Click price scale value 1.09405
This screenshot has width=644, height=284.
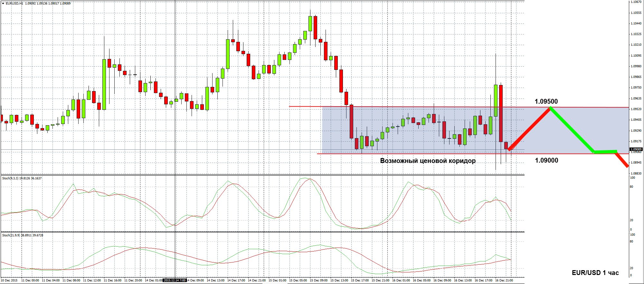[636, 120]
